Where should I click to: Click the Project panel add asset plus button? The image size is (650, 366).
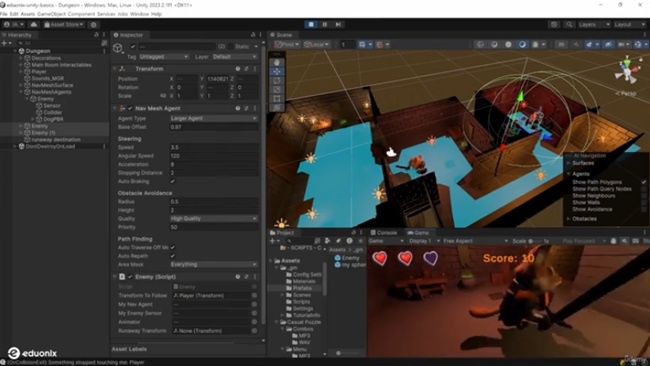[x=273, y=241]
